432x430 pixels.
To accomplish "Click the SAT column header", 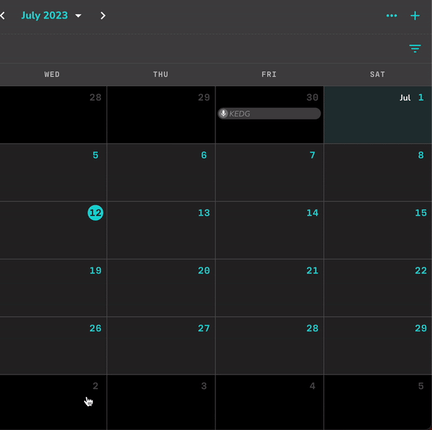I will [377, 74].
